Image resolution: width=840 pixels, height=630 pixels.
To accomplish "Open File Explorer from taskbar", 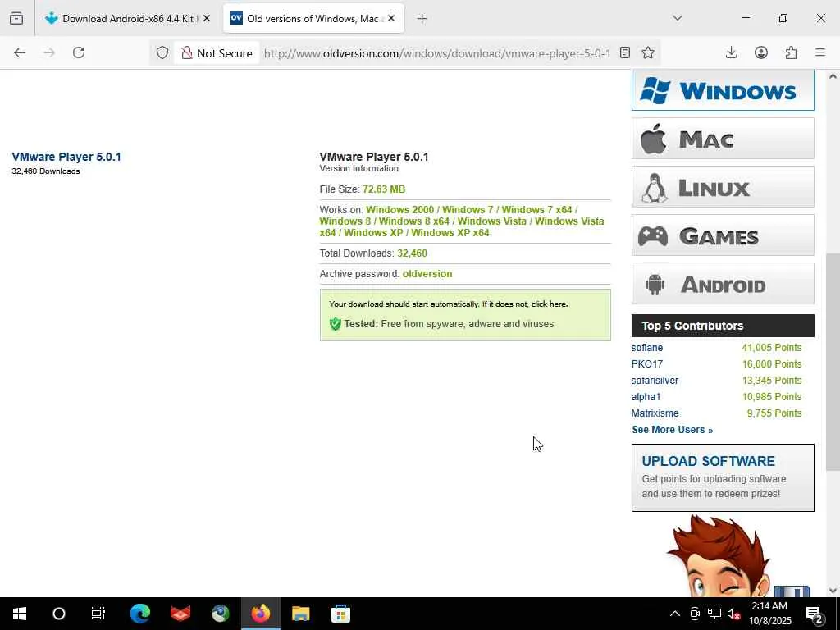I will pyautogui.click(x=300, y=614).
